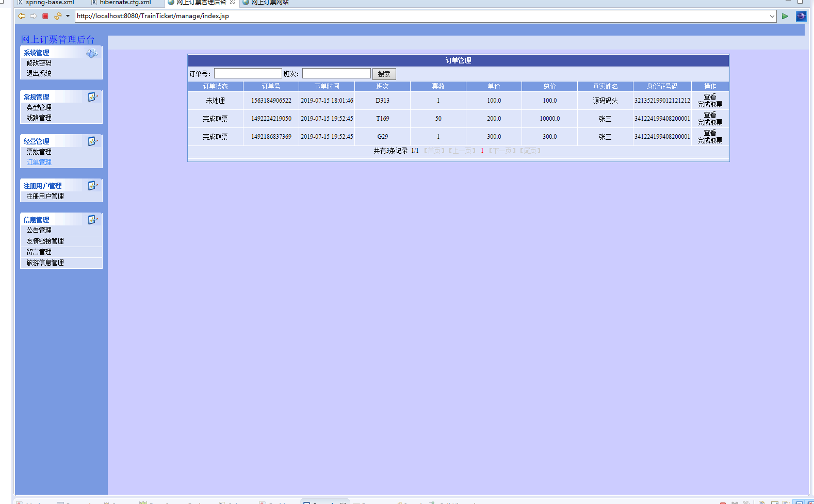This screenshot has height=504, width=814.
Task: Select order number 1563184906522 cell
Action: [271, 101]
